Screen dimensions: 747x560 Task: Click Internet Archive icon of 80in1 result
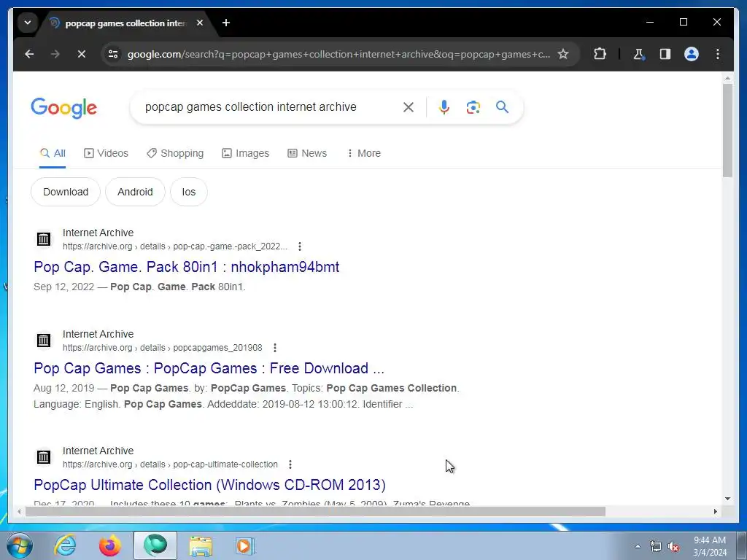[x=44, y=239]
